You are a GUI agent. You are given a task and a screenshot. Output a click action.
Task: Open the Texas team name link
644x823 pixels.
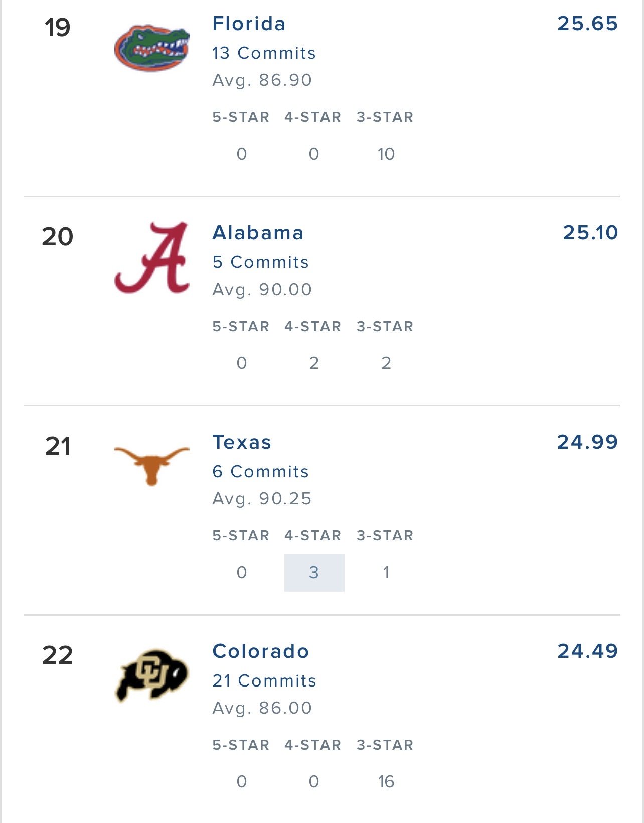[x=242, y=442]
